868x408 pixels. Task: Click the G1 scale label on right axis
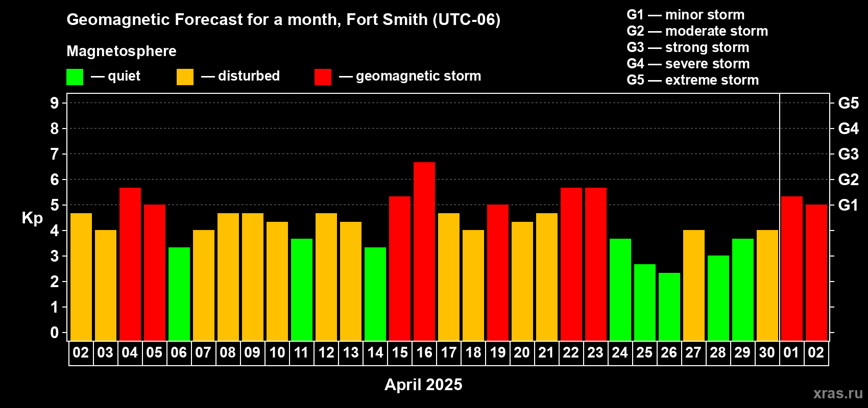tap(849, 205)
